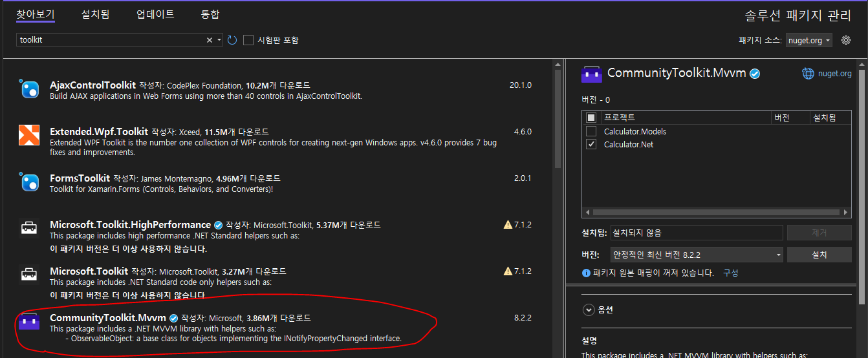Click the CommunityToolkit.Mvvm icon in details panel

click(592, 74)
